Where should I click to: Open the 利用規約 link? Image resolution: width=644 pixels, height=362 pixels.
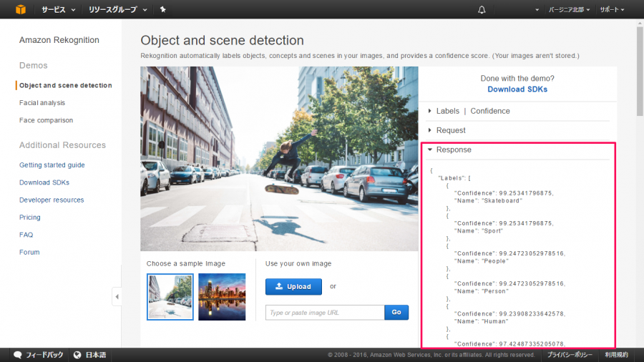click(x=617, y=355)
